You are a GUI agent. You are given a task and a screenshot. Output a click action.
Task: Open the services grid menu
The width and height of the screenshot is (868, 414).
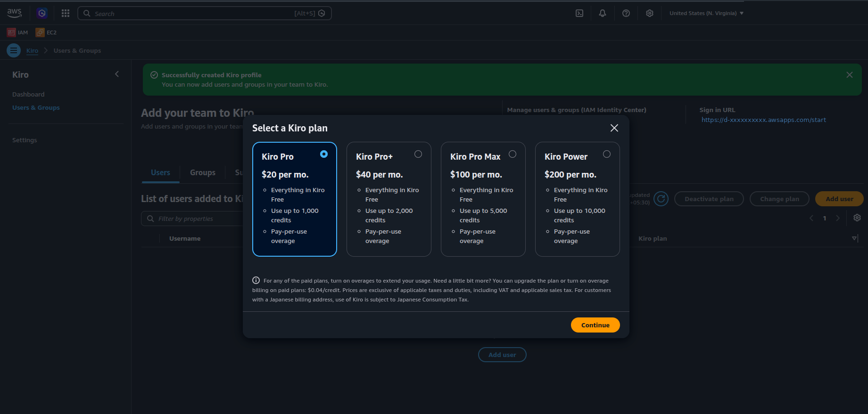(66, 13)
